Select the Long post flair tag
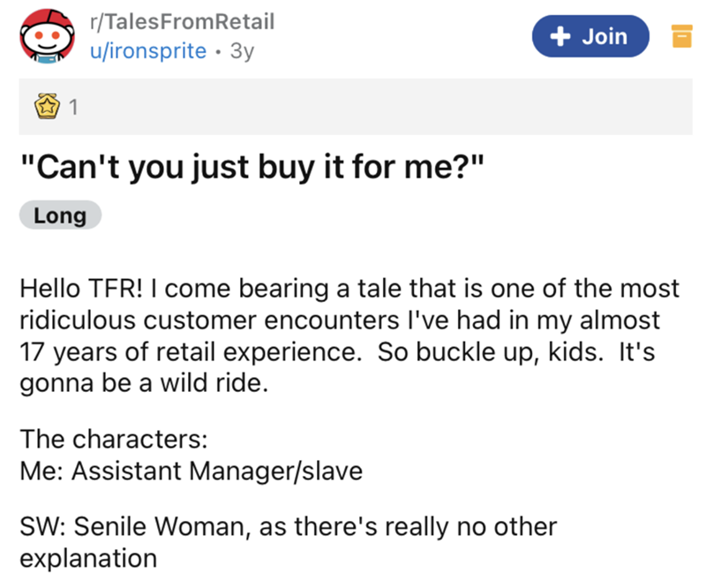 60,215
